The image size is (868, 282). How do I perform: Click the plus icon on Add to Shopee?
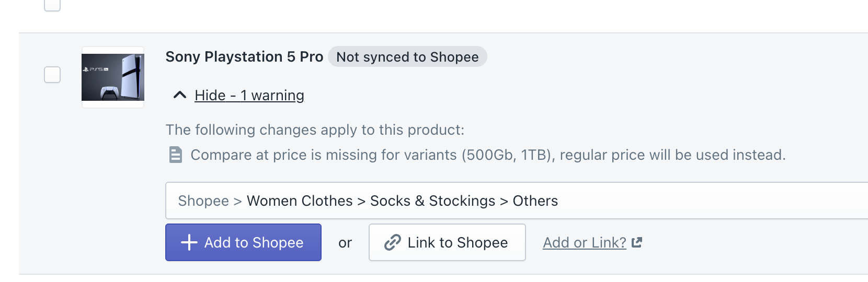pyautogui.click(x=189, y=242)
